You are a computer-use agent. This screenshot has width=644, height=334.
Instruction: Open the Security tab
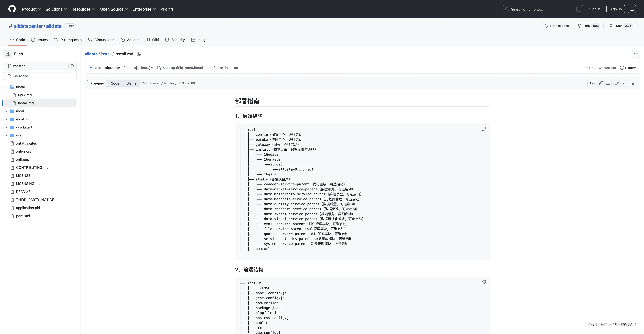tap(175, 40)
